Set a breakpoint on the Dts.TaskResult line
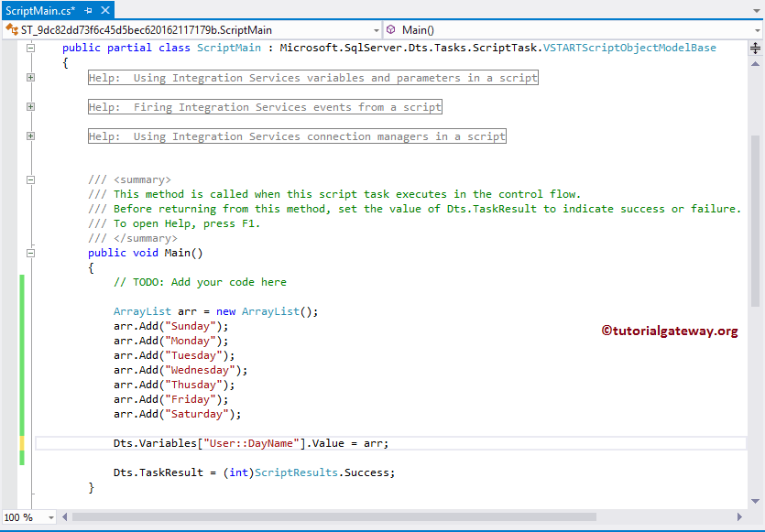Screen dimensions: 765x532 (7, 472)
